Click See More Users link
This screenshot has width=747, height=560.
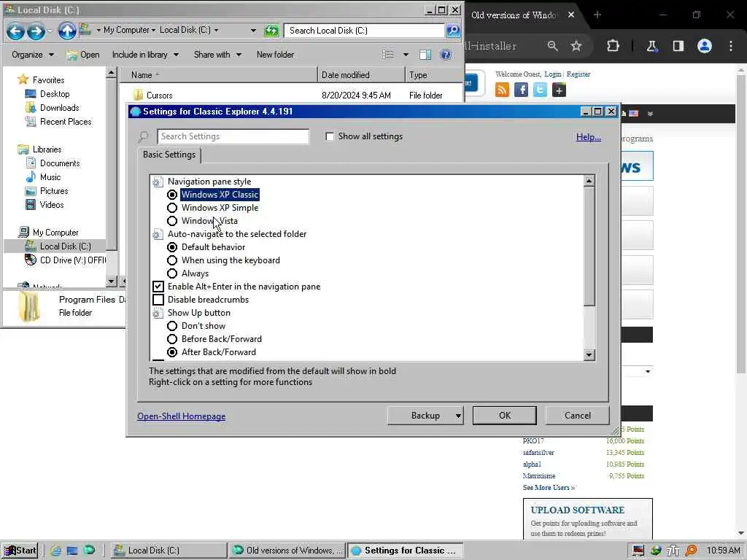549,488
